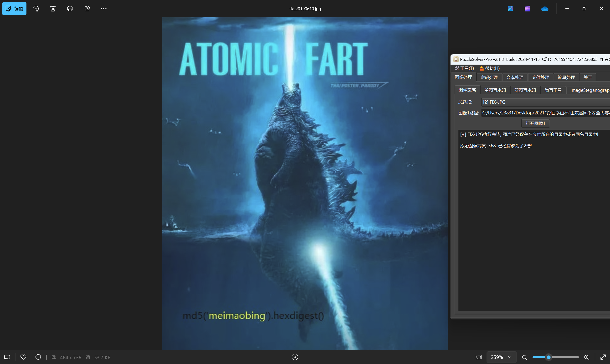Close the Photos window
This screenshot has height=364, width=610.
(601, 9)
